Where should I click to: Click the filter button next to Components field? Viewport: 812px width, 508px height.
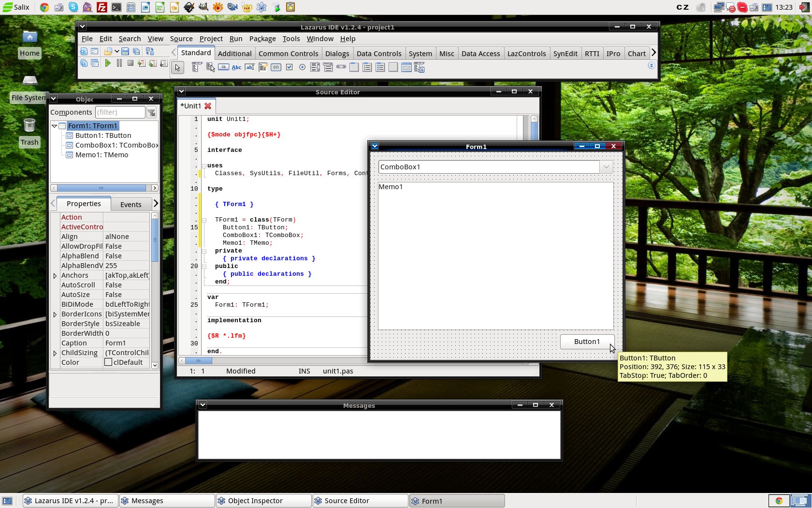(x=151, y=113)
